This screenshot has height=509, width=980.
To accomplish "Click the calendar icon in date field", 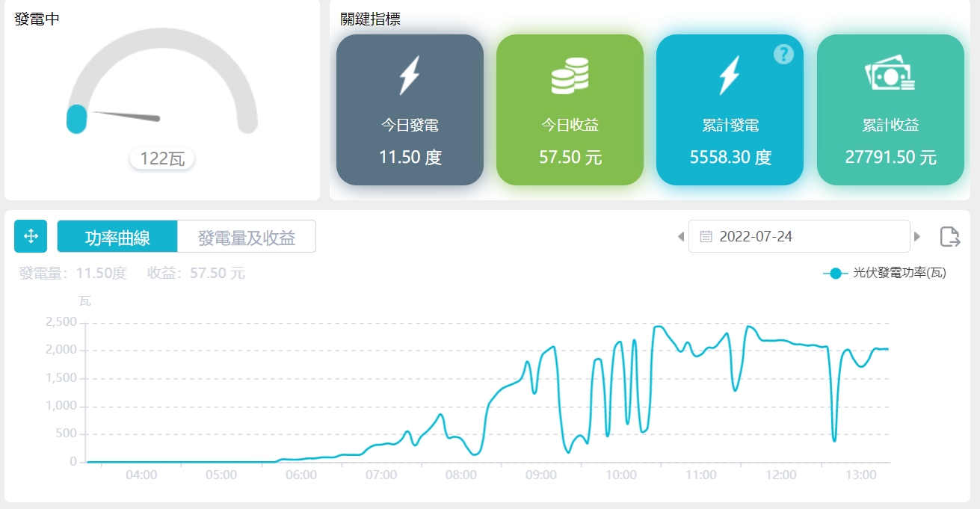I will point(706,237).
